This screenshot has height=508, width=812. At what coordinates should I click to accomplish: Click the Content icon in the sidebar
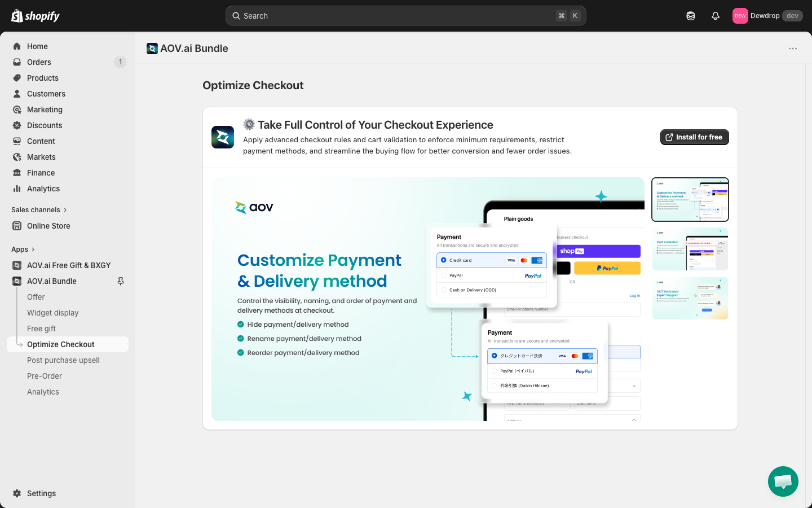[17, 141]
